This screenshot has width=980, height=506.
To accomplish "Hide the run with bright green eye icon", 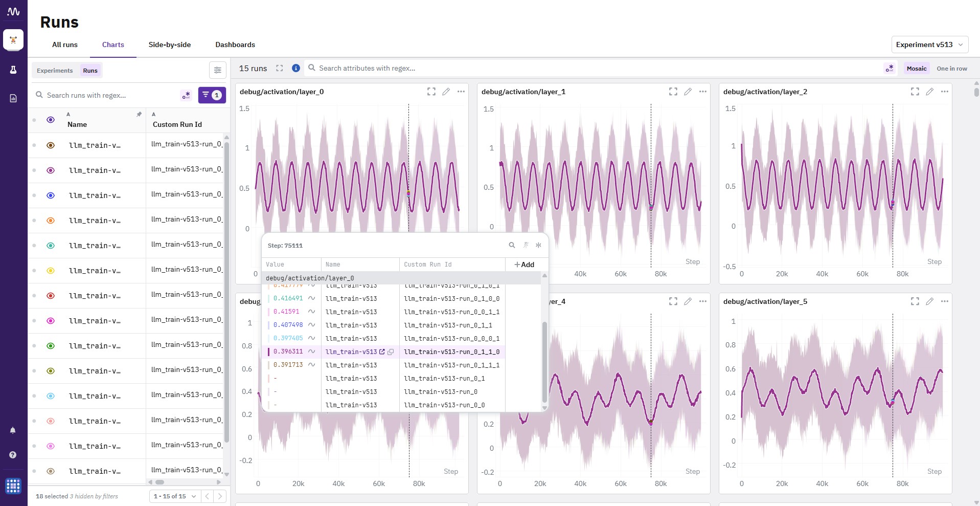I will tap(51, 346).
